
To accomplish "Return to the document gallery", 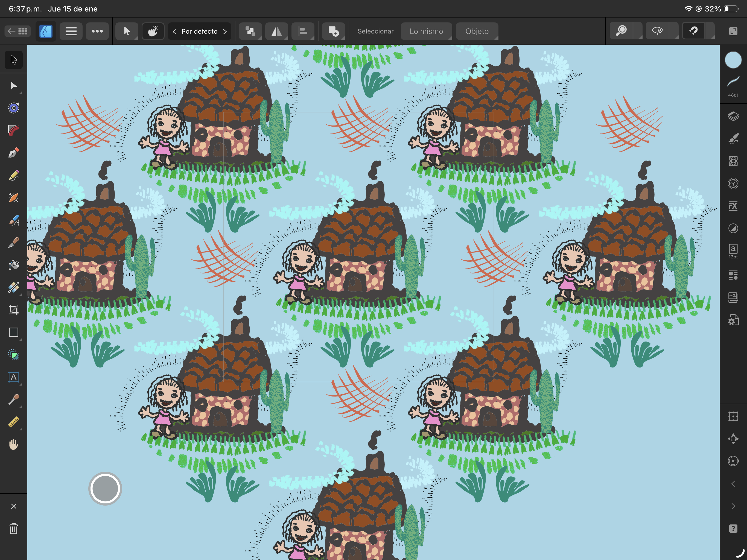I will (17, 31).
